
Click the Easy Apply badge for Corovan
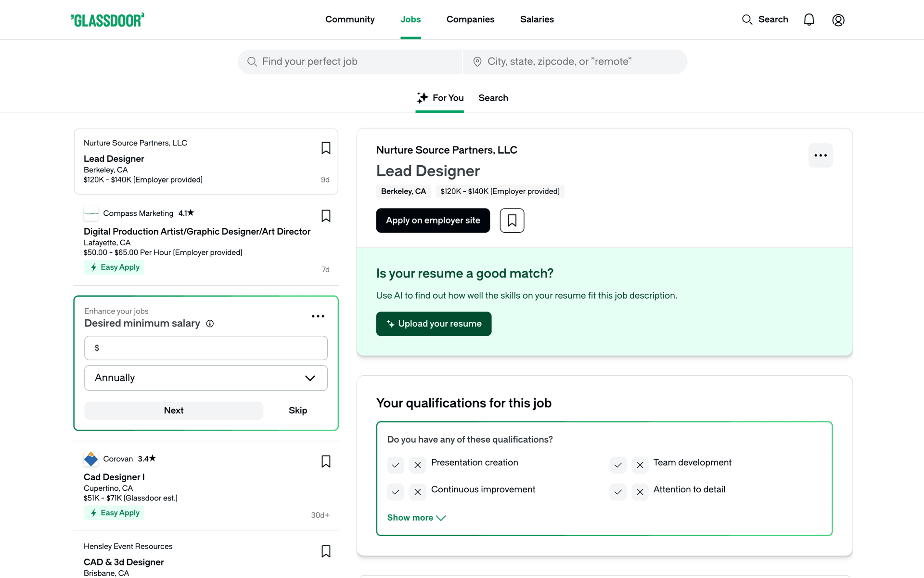pyautogui.click(x=114, y=513)
